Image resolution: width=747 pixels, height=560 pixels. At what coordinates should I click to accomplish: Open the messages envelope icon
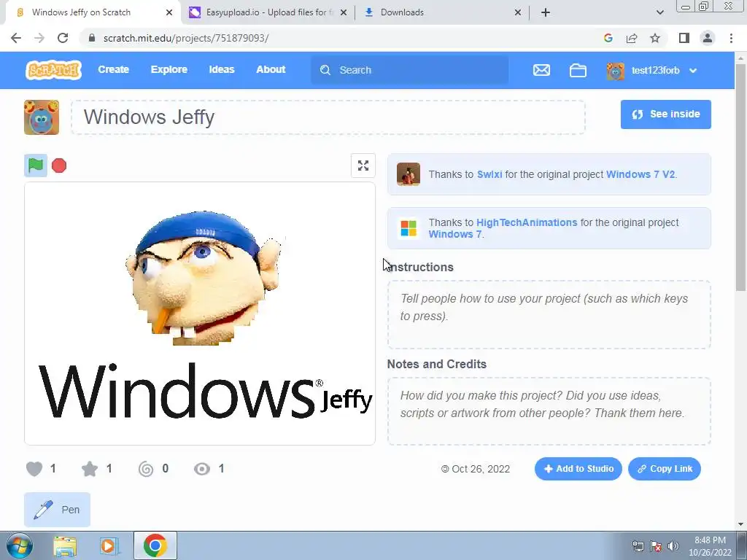(x=541, y=70)
